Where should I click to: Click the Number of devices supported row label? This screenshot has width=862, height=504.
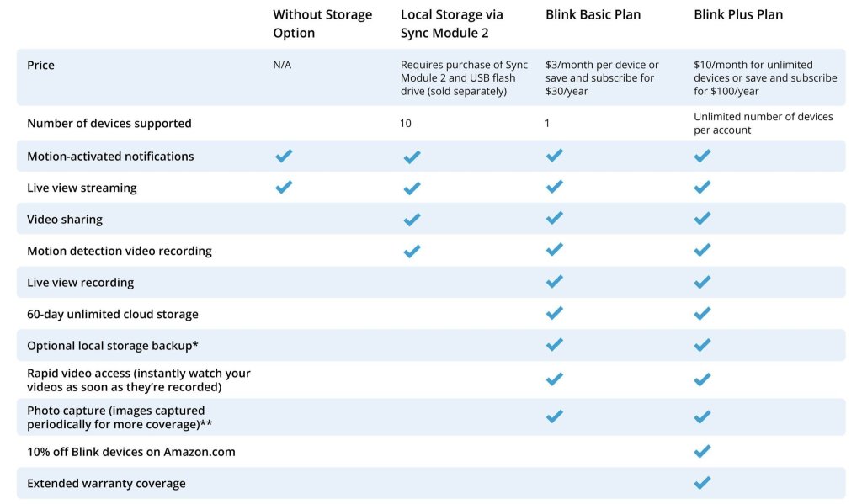coord(109,124)
